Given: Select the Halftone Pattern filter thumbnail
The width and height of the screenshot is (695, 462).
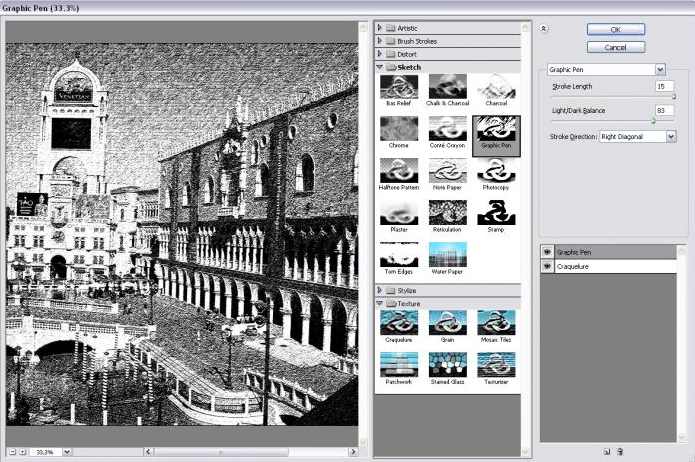Looking at the screenshot, I should pos(398,171).
